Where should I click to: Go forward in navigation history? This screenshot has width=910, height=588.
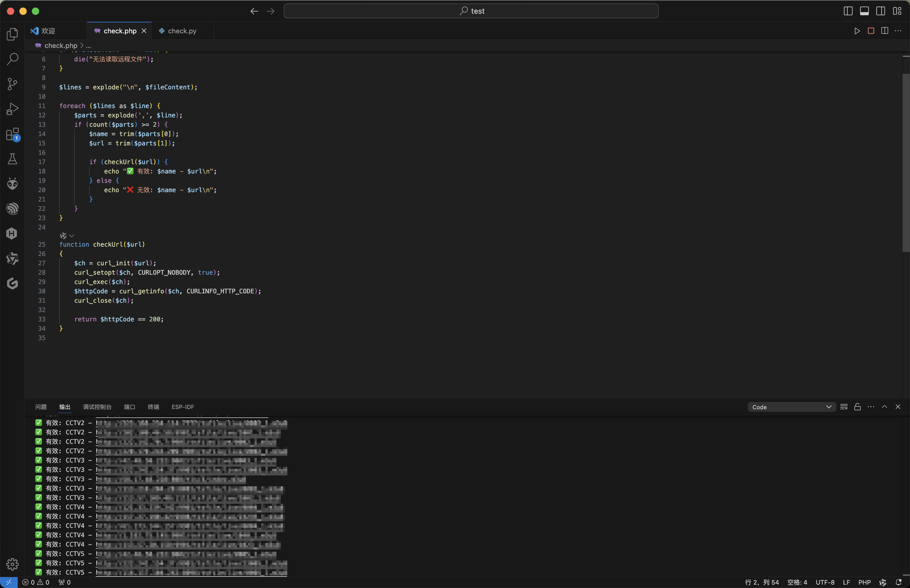(271, 11)
